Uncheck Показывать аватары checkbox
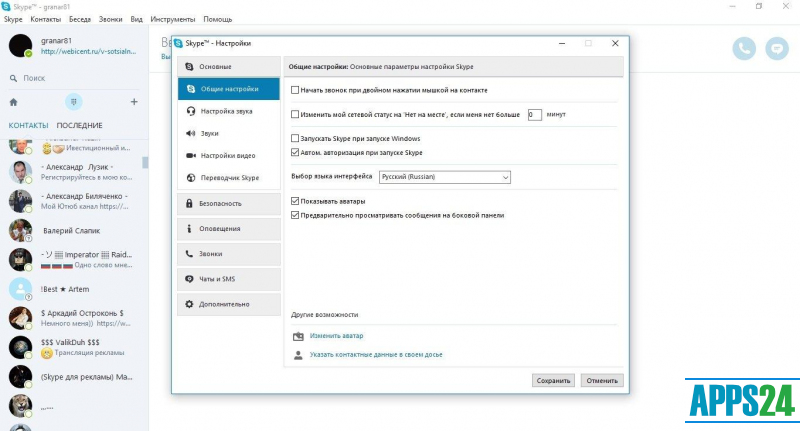The image size is (800, 431). 294,201
